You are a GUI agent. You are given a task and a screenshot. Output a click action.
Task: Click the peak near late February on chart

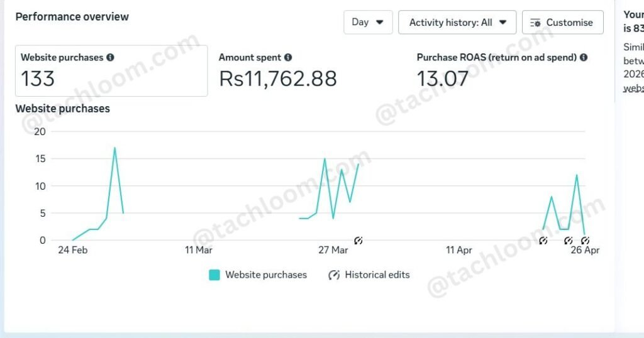[114, 148]
